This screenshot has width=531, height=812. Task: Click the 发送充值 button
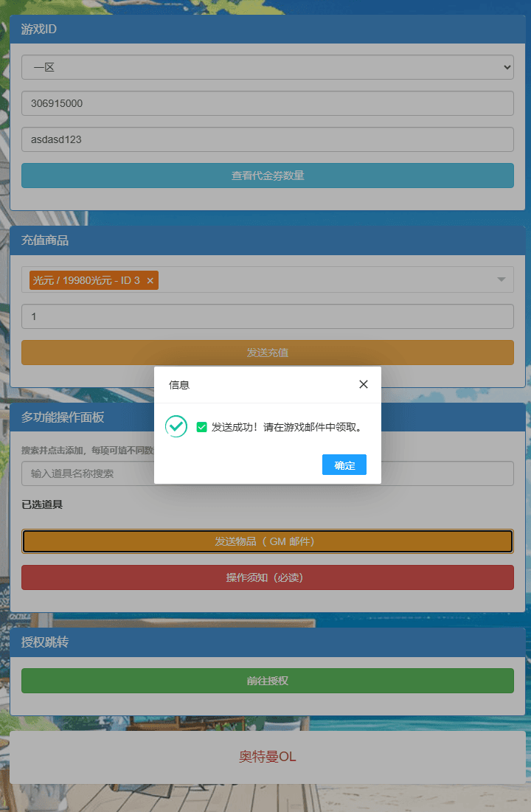(267, 353)
